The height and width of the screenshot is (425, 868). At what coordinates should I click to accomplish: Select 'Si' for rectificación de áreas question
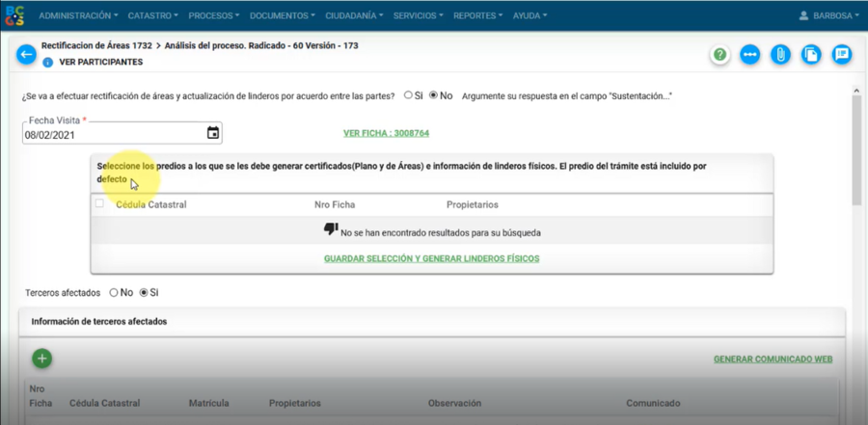pos(408,95)
